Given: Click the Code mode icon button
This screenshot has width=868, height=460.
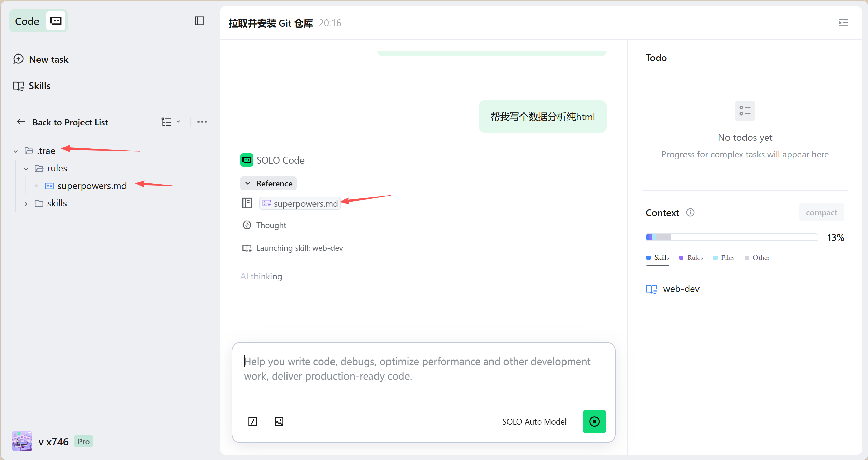Looking at the screenshot, I should pyautogui.click(x=56, y=21).
